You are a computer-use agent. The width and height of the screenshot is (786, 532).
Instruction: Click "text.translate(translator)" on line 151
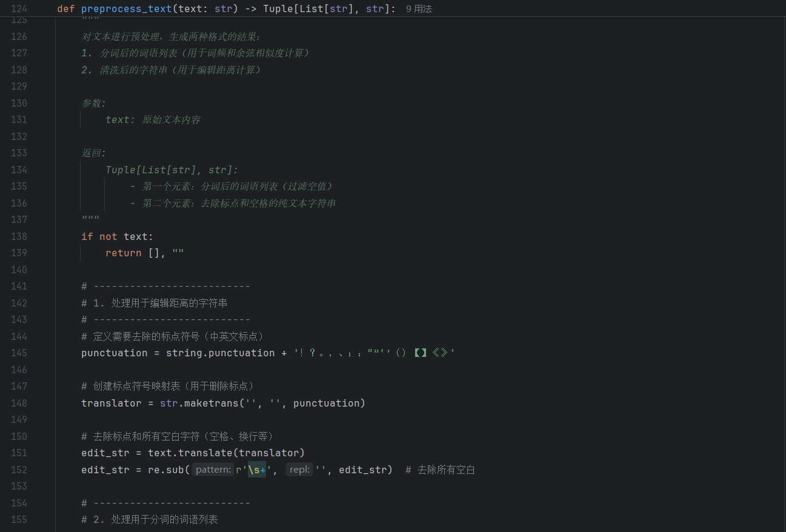pyautogui.click(x=227, y=453)
